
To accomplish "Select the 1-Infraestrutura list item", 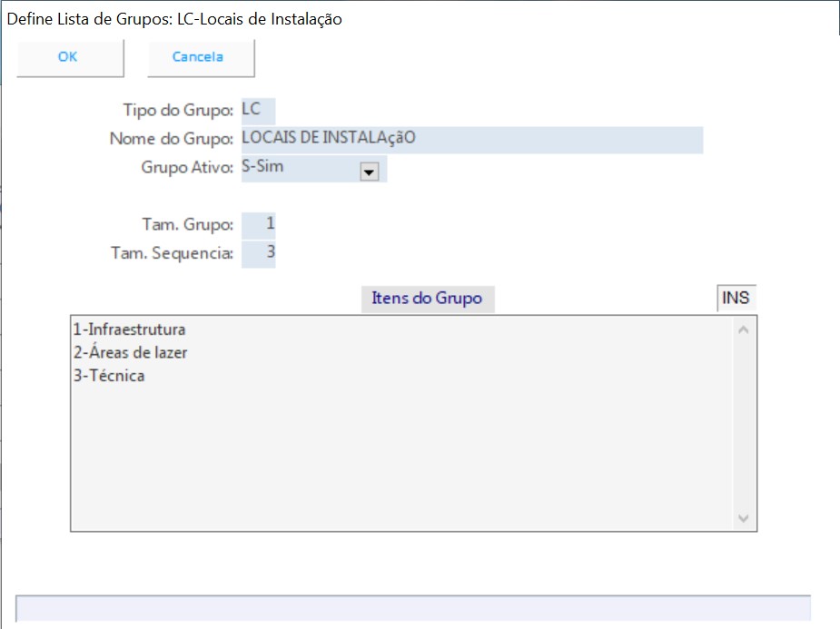I will click(x=129, y=329).
